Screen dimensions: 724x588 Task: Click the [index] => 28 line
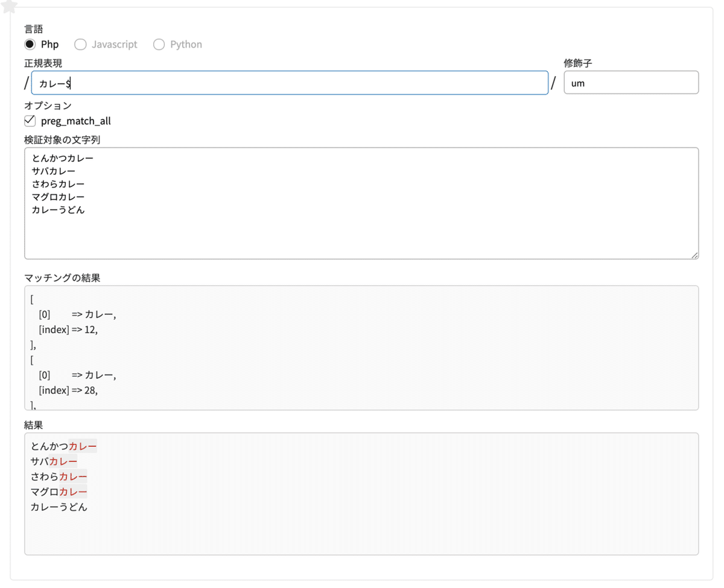[68, 390]
